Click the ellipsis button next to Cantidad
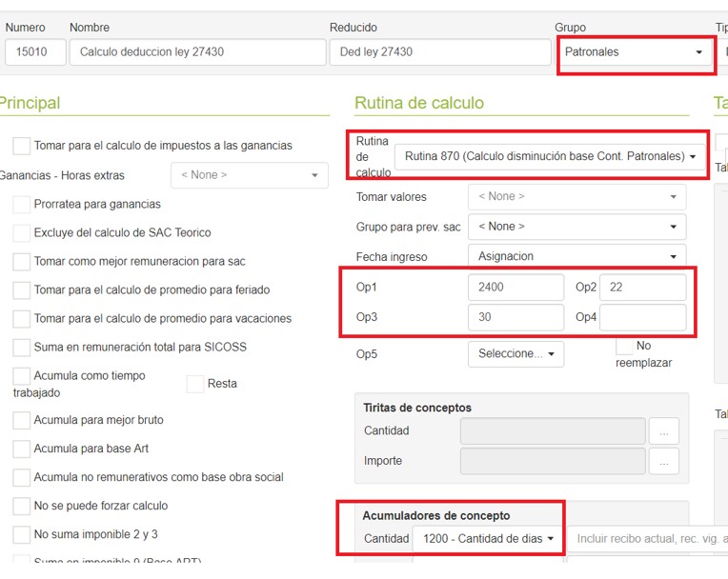The width and height of the screenshot is (728, 579). (x=663, y=431)
